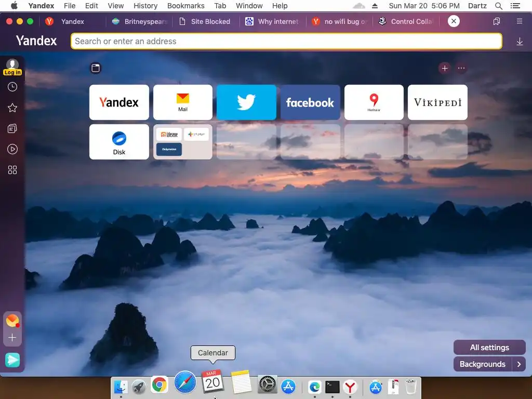Open the Log in profile icon

click(12, 67)
